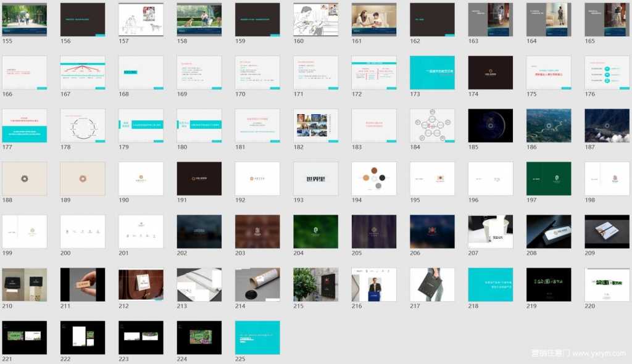
Task: Open the teal slide 218 with white text
Action: click(x=490, y=284)
